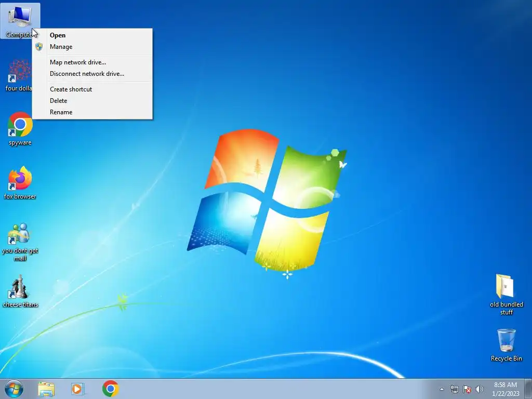The width and height of the screenshot is (532, 399).
Task: Open Windows Explorer from the taskbar
Action: pyautogui.click(x=46, y=389)
